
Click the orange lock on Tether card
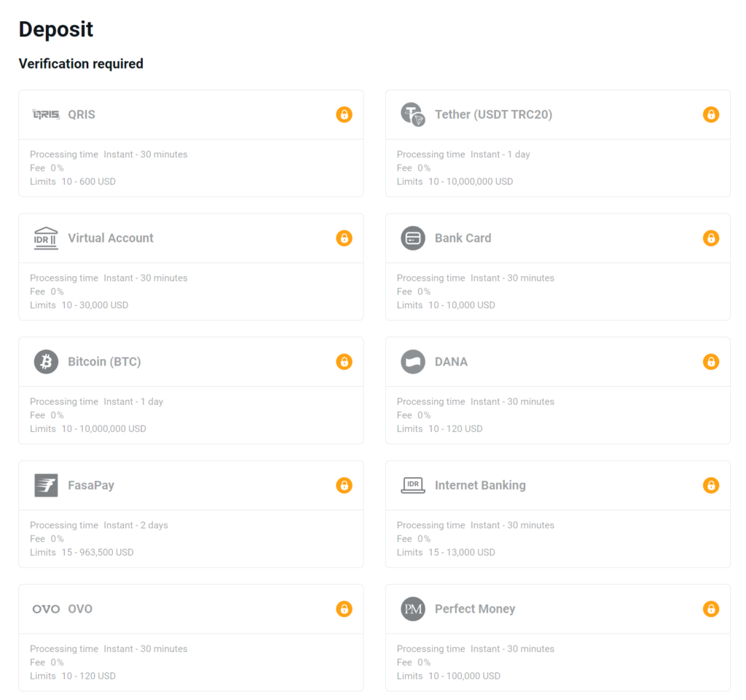[x=711, y=114]
